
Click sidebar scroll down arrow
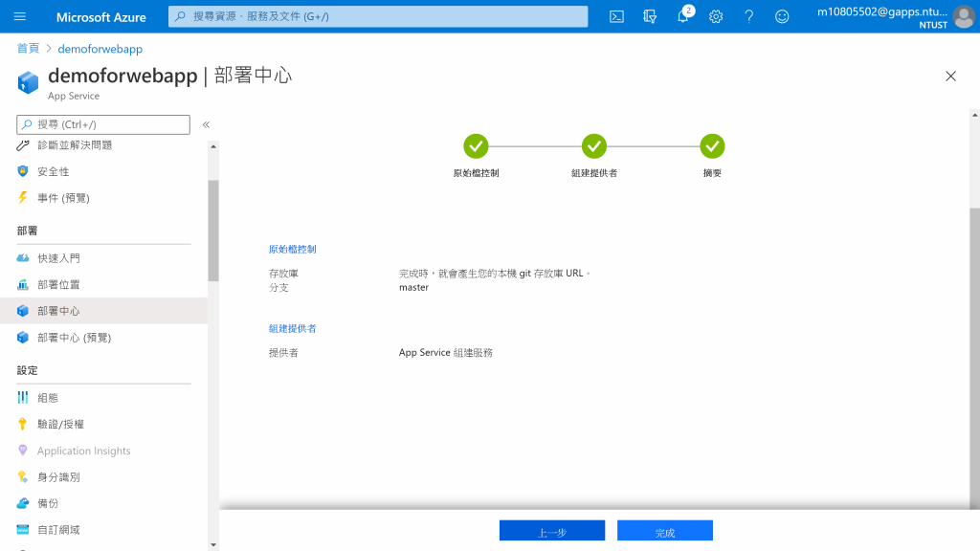213,545
